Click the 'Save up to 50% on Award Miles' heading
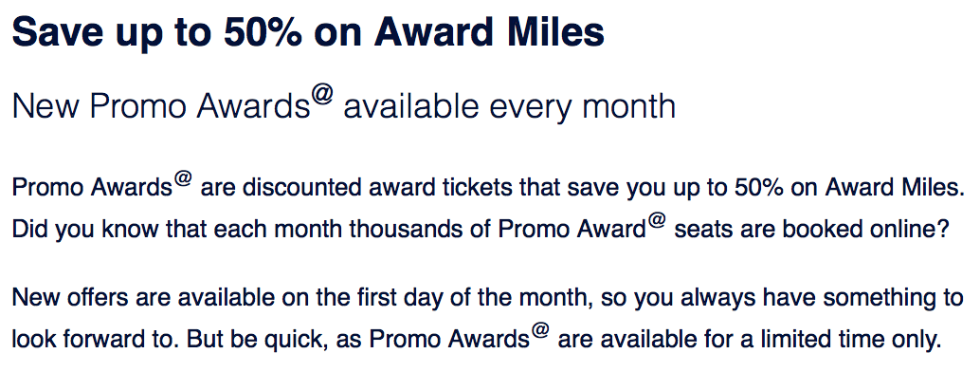 308,32
